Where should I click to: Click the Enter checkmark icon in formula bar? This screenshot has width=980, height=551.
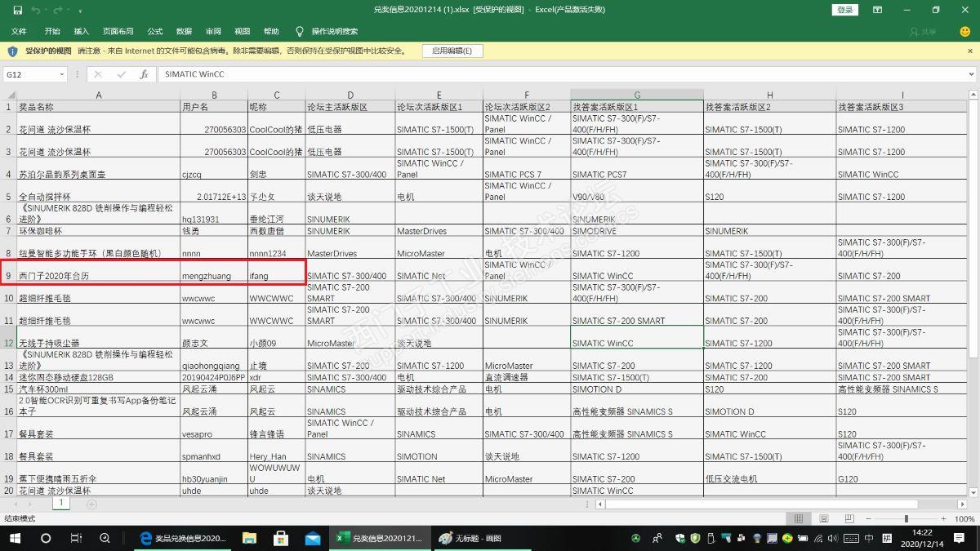(121, 73)
